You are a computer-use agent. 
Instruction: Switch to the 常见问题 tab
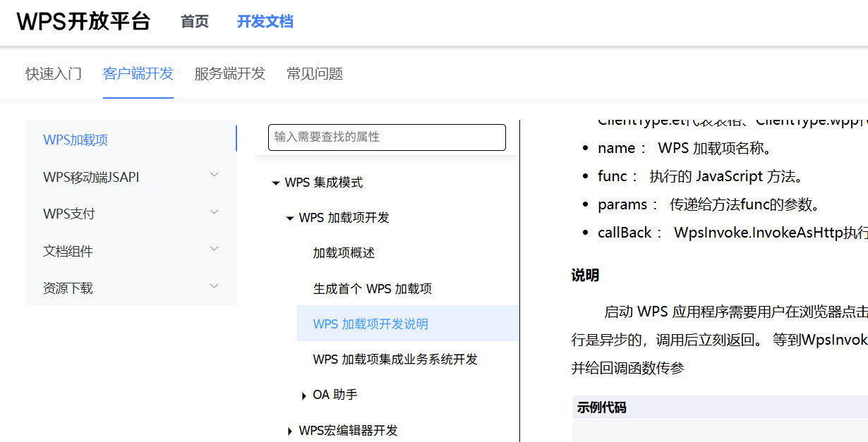click(315, 73)
